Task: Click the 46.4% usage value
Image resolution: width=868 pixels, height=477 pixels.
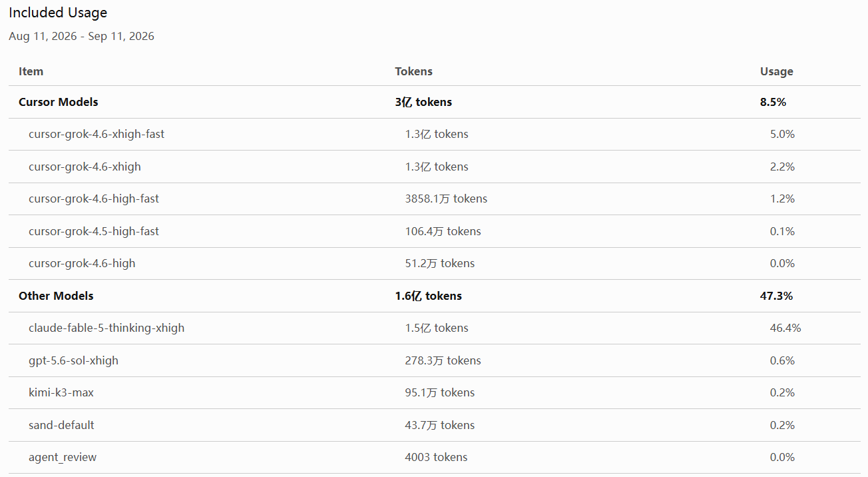Action: tap(785, 328)
